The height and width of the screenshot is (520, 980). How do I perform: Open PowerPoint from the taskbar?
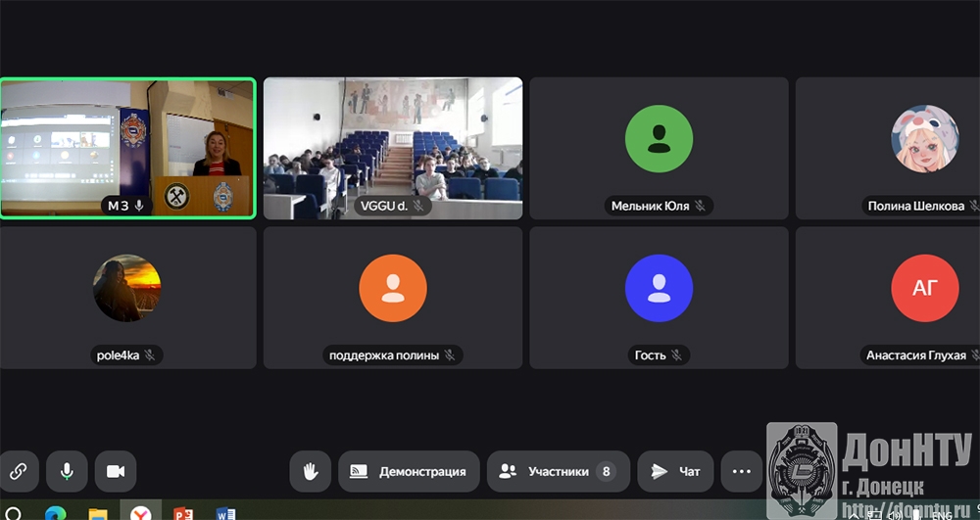[x=183, y=514]
